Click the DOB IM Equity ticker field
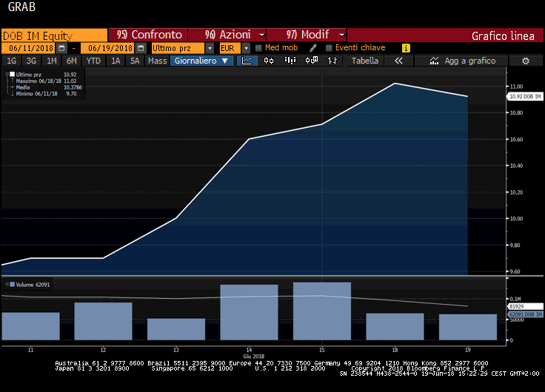Image resolution: width=545 pixels, height=392 pixels. pyautogui.click(x=53, y=35)
